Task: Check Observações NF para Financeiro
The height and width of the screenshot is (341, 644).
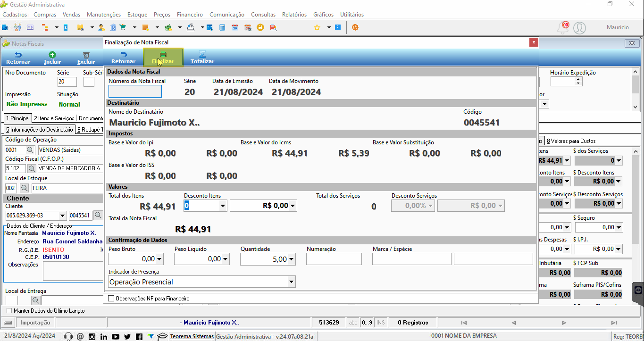Action: click(111, 299)
